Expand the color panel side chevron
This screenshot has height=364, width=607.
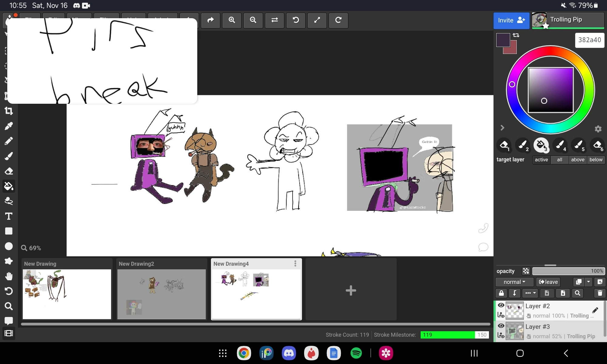tap(502, 128)
